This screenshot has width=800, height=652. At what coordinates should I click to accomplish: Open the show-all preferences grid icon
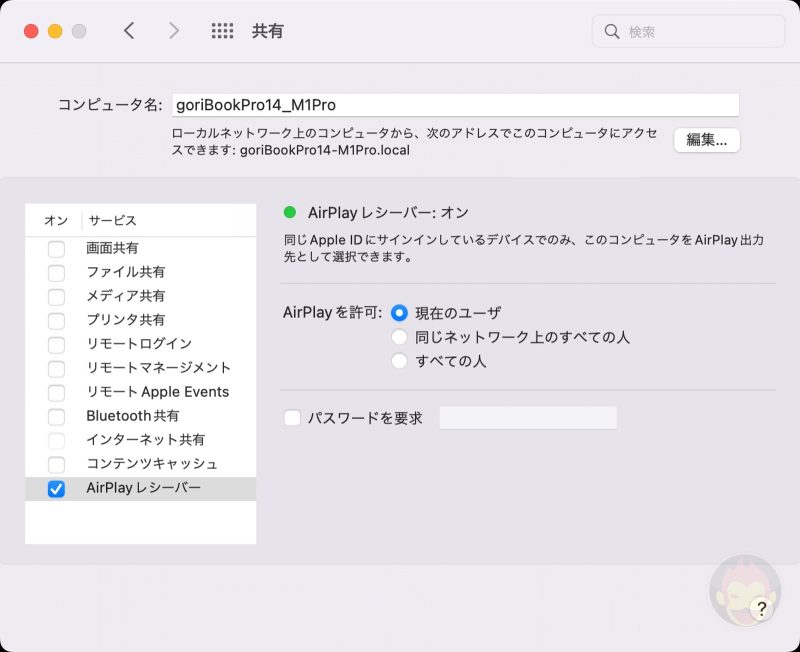click(x=222, y=31)
